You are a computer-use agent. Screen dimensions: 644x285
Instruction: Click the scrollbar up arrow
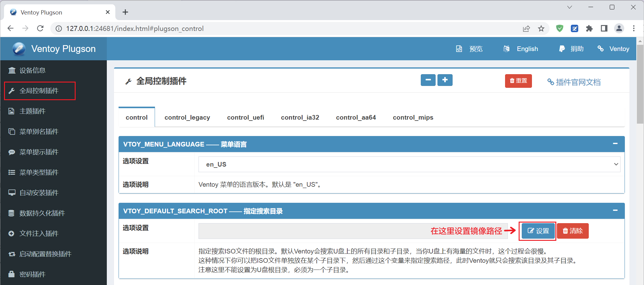coord(640,41)
